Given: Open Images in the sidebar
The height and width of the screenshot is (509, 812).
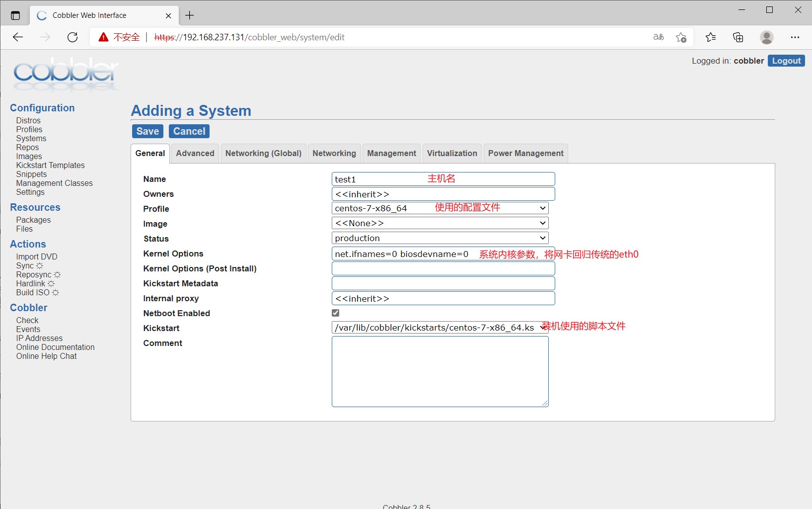Looking at the screenshot, I should tap(29, 157).
